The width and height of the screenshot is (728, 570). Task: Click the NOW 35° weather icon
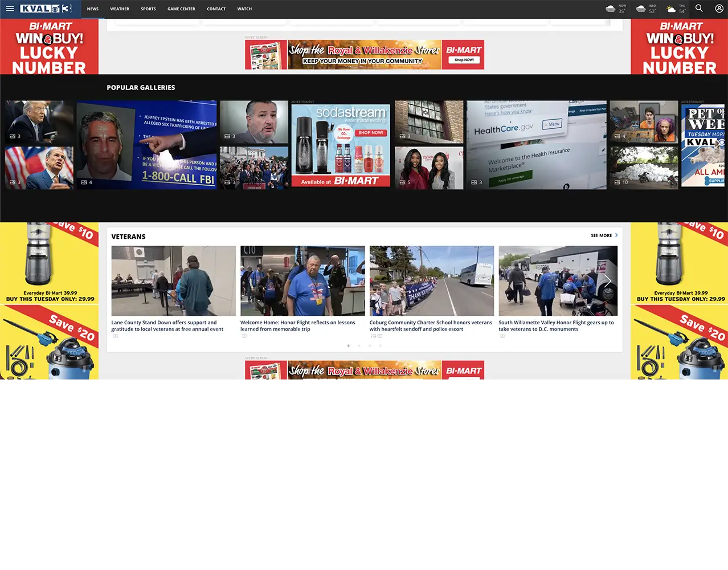pos(610,9)
